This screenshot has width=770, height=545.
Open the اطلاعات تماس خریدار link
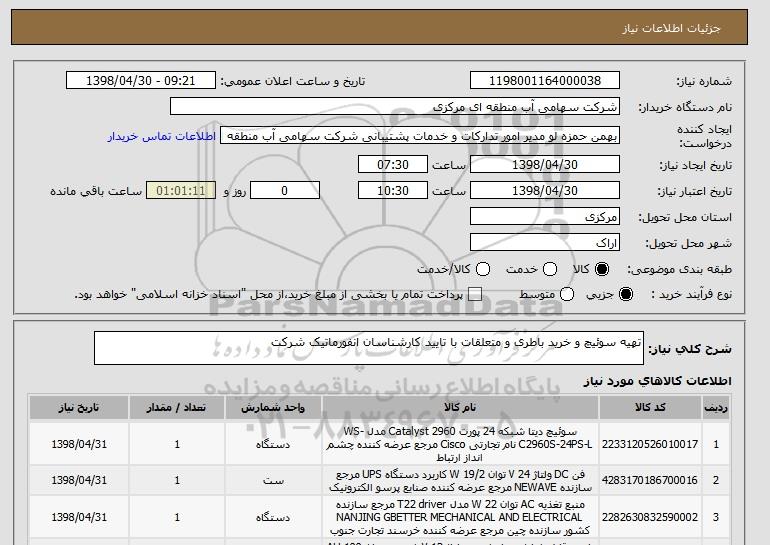162,136
